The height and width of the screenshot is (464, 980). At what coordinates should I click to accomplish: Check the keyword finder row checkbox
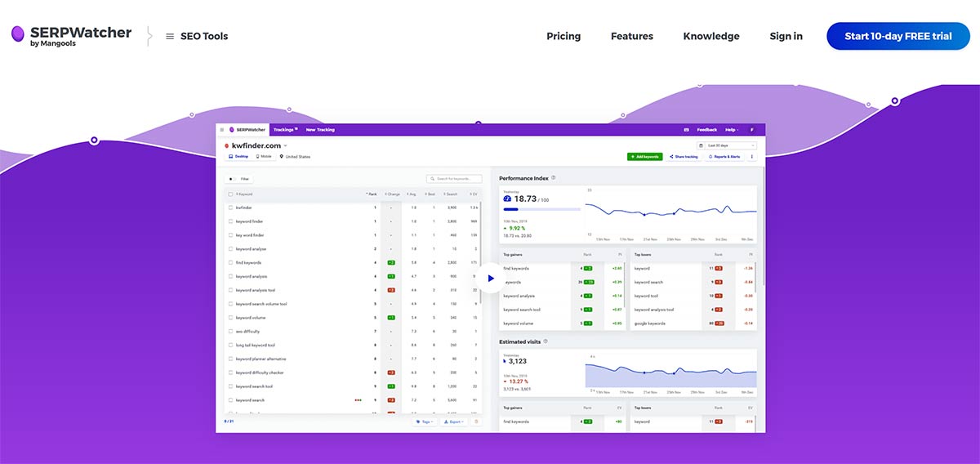point(230,221)
